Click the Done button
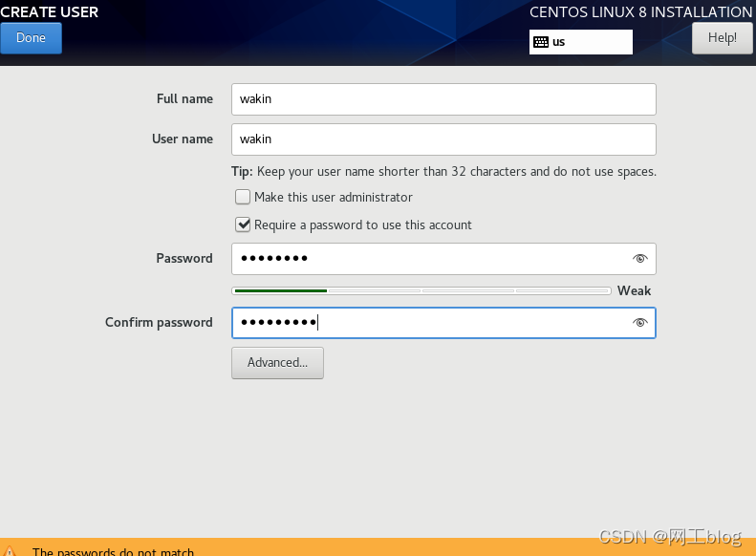This screenshot has height=556, width=756. (31, 38)
